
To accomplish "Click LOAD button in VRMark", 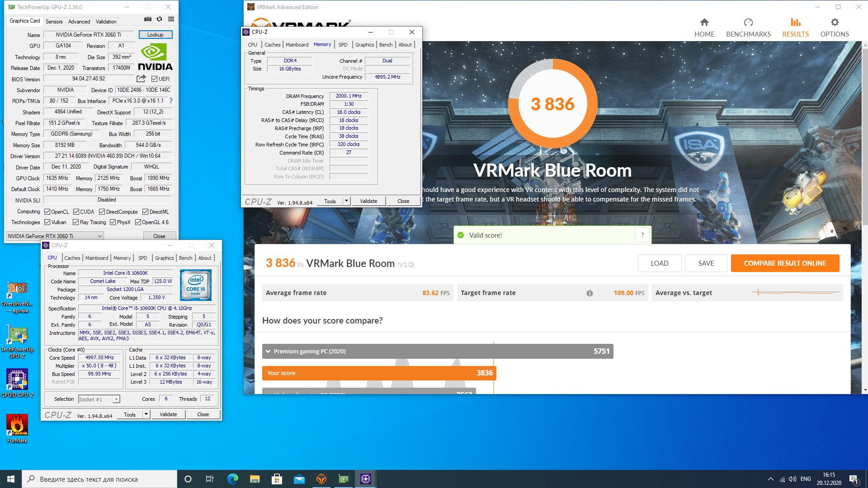I will tap(660, 263).
